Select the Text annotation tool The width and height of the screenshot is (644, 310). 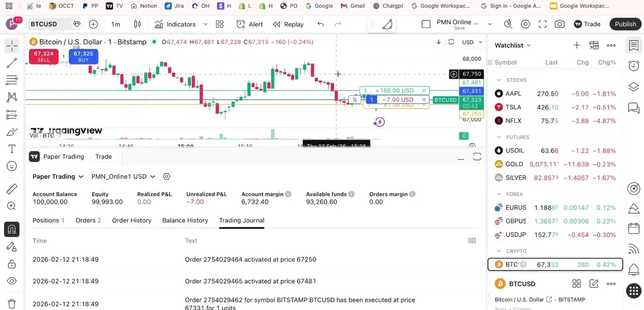(12, 149)
